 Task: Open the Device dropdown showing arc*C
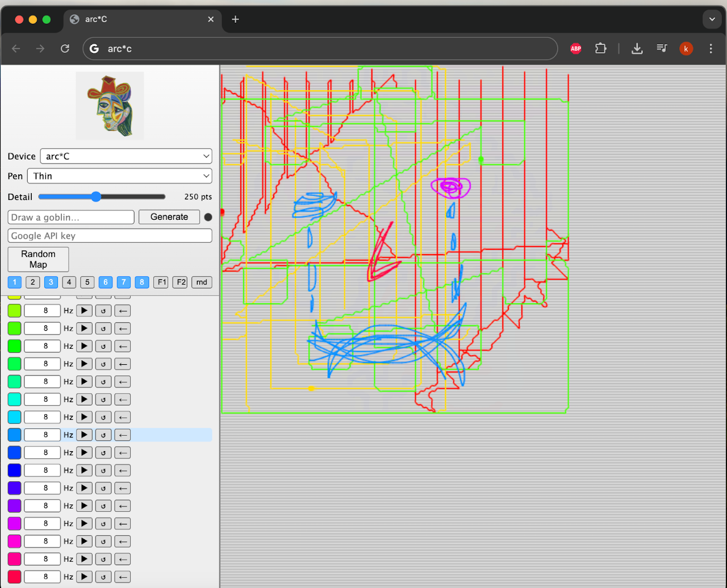(126, 156)
